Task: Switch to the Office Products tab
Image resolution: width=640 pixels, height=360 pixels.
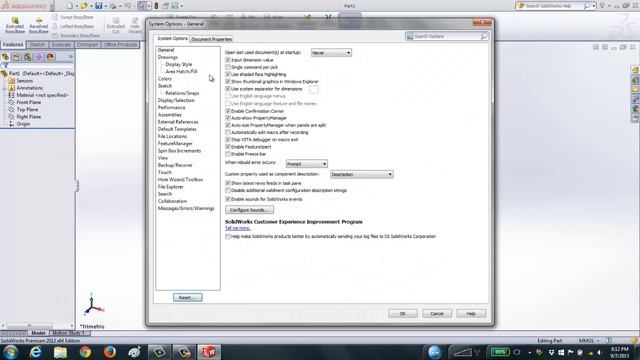Action: click(x=120, y=44)
